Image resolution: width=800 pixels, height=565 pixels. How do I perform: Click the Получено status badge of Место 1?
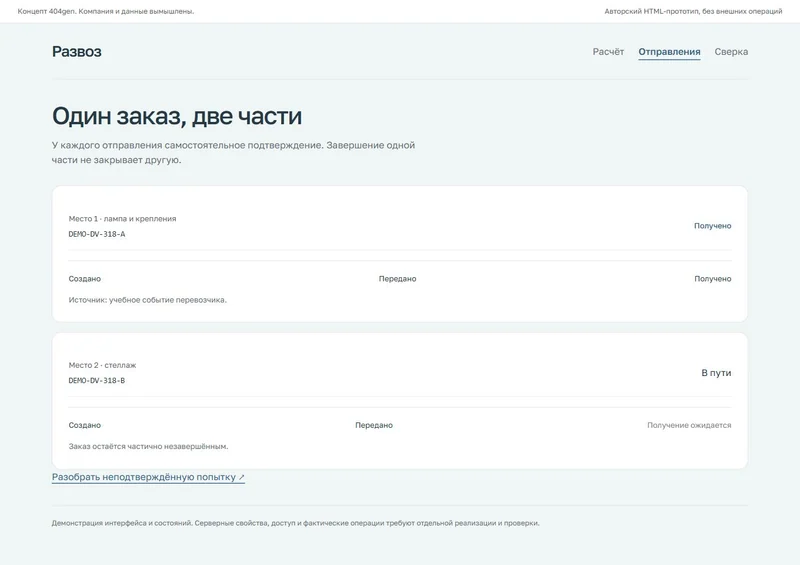click(712, 226)
